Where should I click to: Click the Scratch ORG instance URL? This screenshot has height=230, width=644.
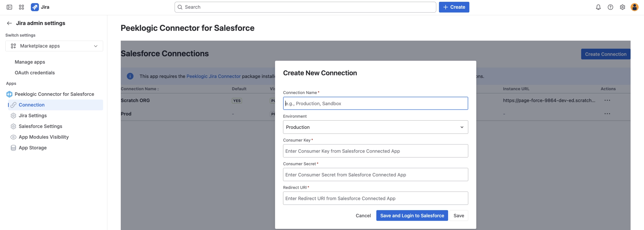pyautogui.click(x=549, y=100)
